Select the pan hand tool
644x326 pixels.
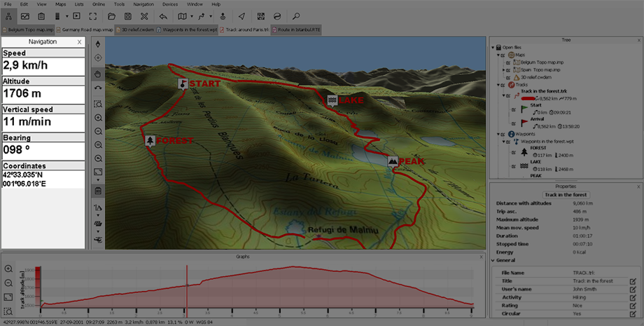98,73
